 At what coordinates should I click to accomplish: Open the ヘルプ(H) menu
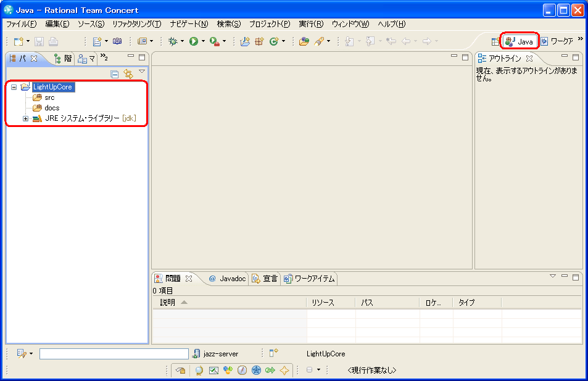pyautogui.click(x=392, y=24)
